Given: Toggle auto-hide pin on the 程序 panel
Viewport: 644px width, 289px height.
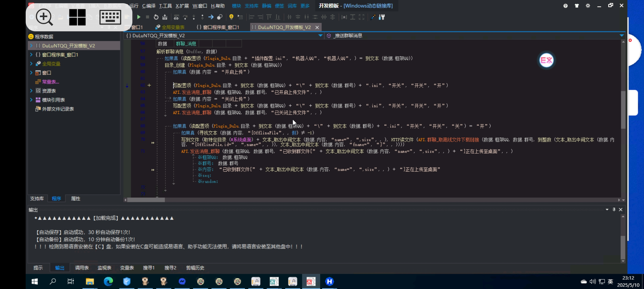Looking at the screenshot, I should tap(109, 27).
